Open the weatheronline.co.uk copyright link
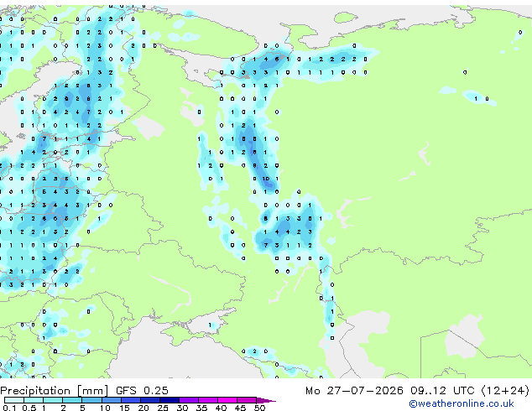This screenshot has width=532, height=411. [461, 403]
